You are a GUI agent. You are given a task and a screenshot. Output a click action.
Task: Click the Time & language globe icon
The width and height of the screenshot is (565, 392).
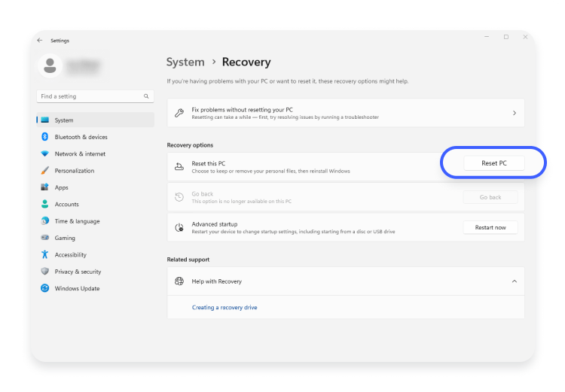[x=44, y=220]
